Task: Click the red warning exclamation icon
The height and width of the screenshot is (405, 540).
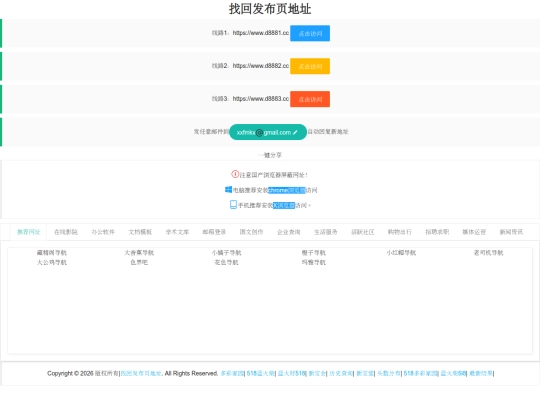Action: (235, 174)
